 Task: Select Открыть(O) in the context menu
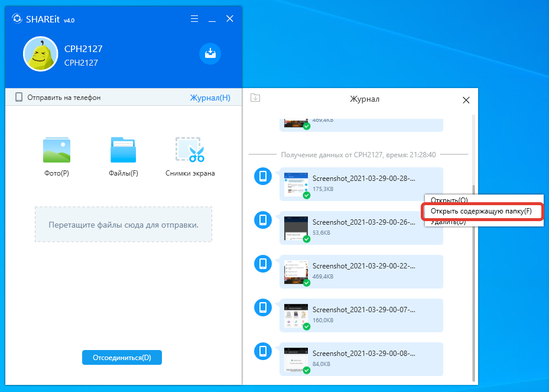(x=449, y=200)
